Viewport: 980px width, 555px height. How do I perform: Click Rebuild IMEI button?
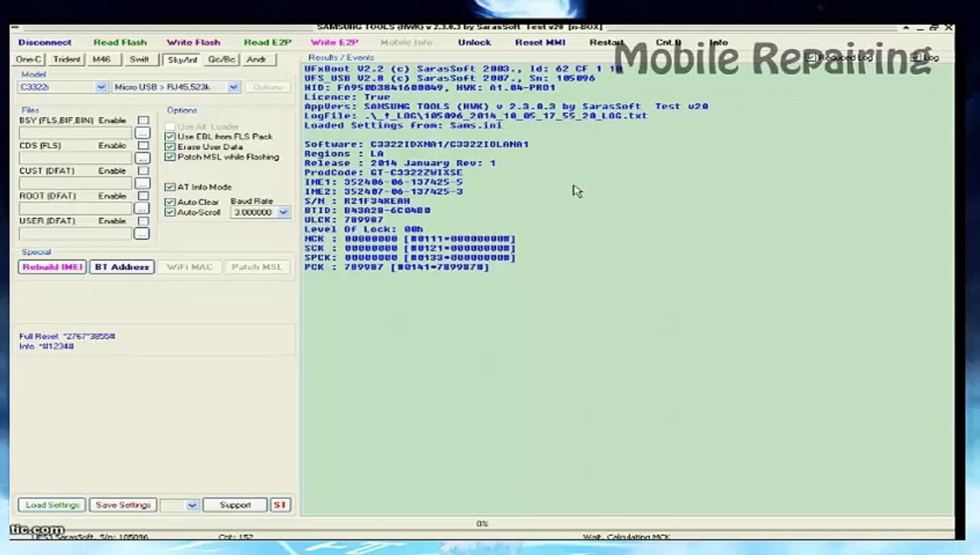point(52,267)
